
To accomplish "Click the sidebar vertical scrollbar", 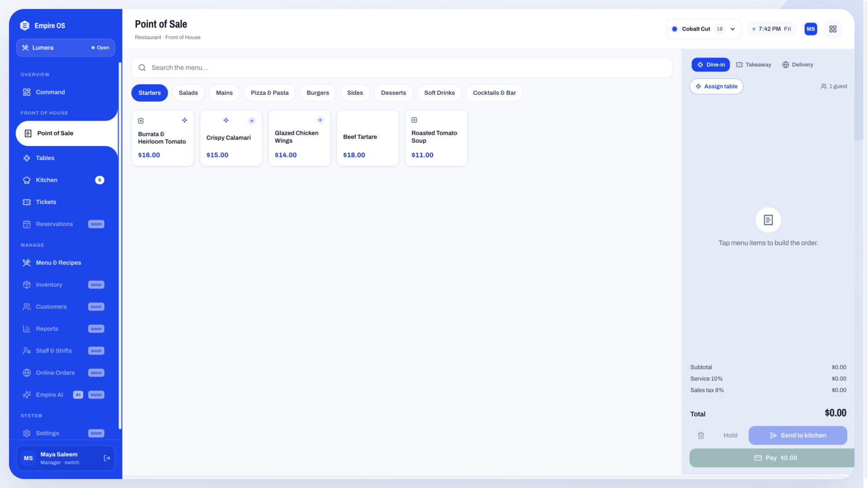I will pos(120,245).
